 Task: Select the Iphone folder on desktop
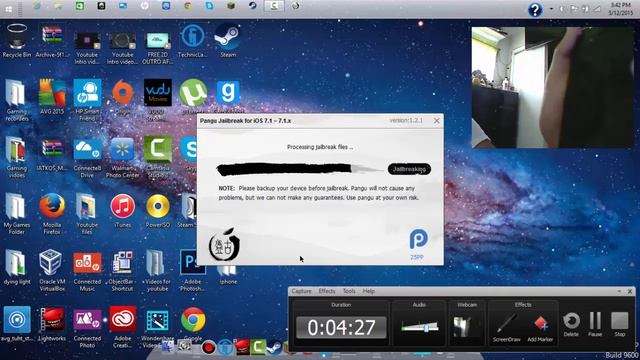click(228, 274)
